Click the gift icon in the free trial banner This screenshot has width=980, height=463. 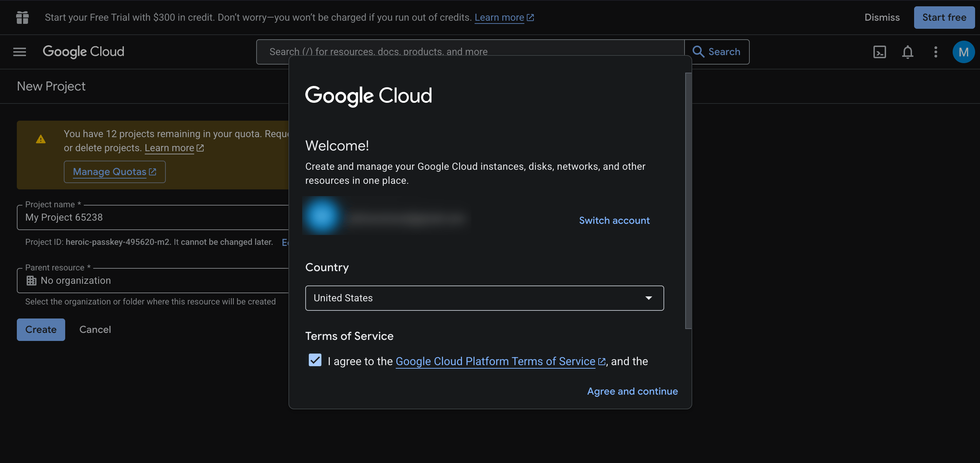[22, 18]
